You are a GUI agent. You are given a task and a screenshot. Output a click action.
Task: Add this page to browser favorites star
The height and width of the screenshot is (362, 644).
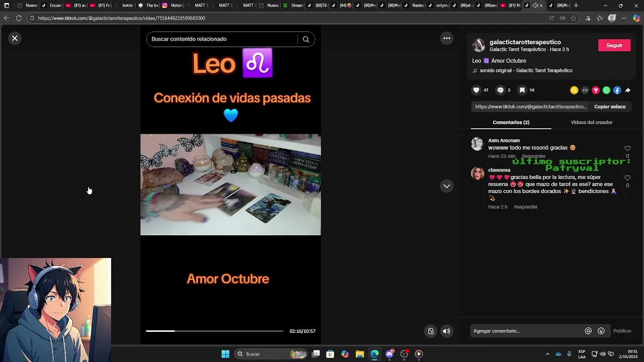coord(573,18)
